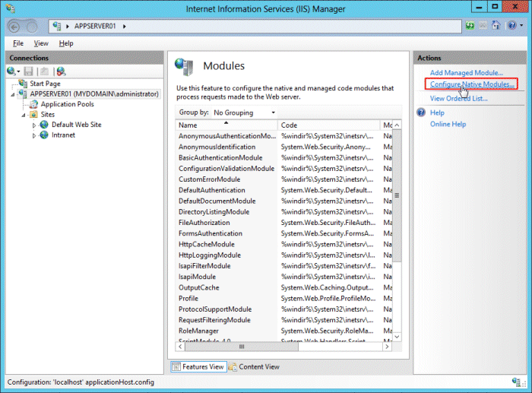Open the Help icon dropdown arrow
The width and height of the screenshot is (532, 393).
tap(521, 25)
